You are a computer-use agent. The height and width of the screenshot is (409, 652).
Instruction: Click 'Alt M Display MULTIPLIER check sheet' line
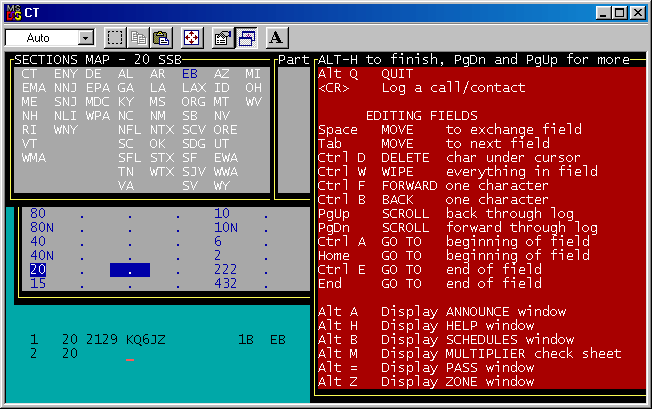tap(470, 354)
